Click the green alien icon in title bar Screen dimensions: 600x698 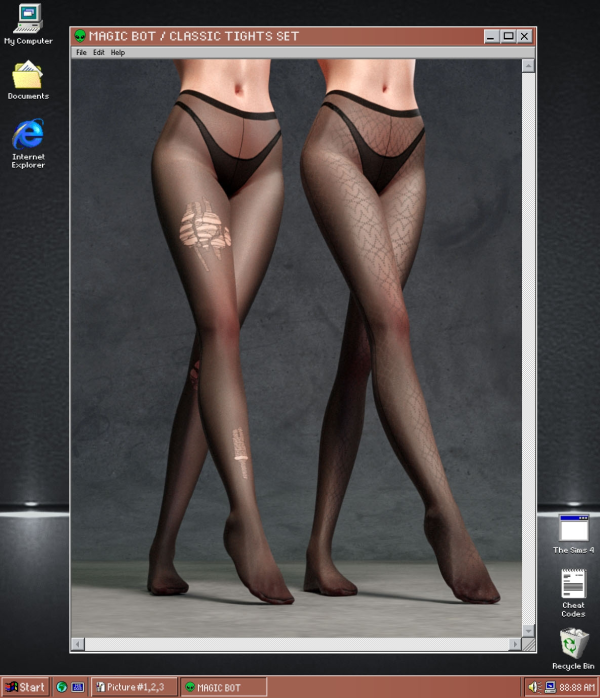click(80, 36)
